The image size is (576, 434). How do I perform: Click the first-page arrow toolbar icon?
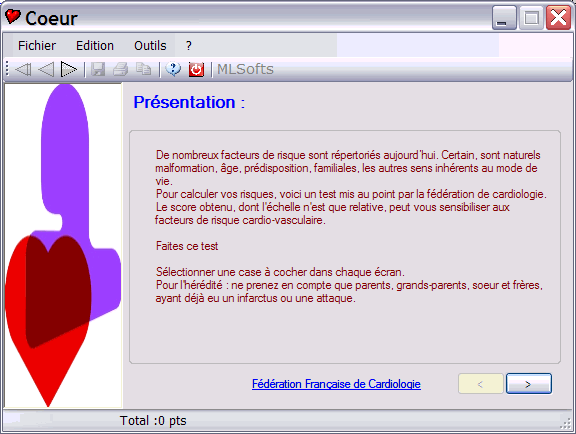click(23, 69)
